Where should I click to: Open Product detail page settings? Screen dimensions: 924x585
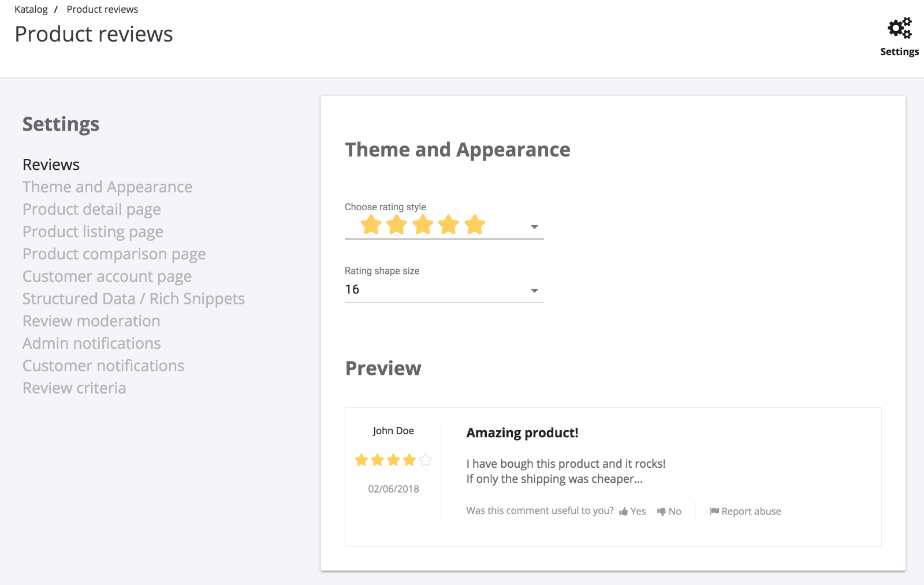(92, 210)
